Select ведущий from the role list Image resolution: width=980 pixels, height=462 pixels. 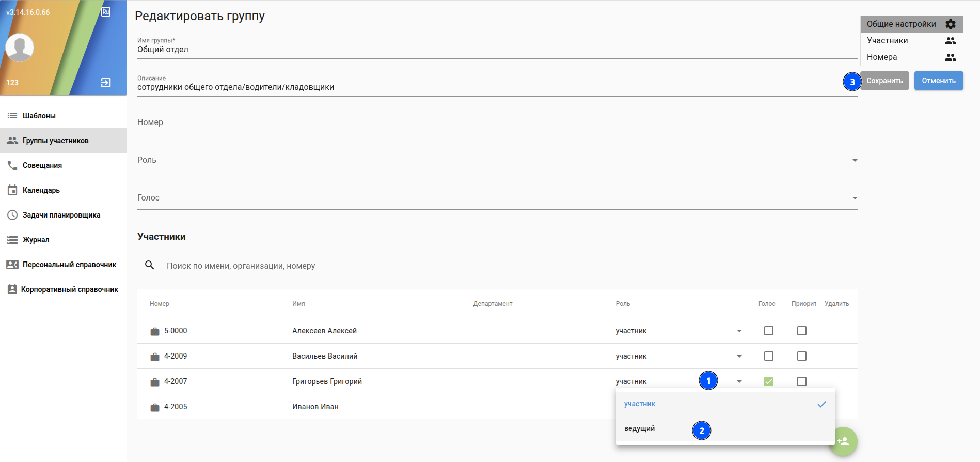640,428
